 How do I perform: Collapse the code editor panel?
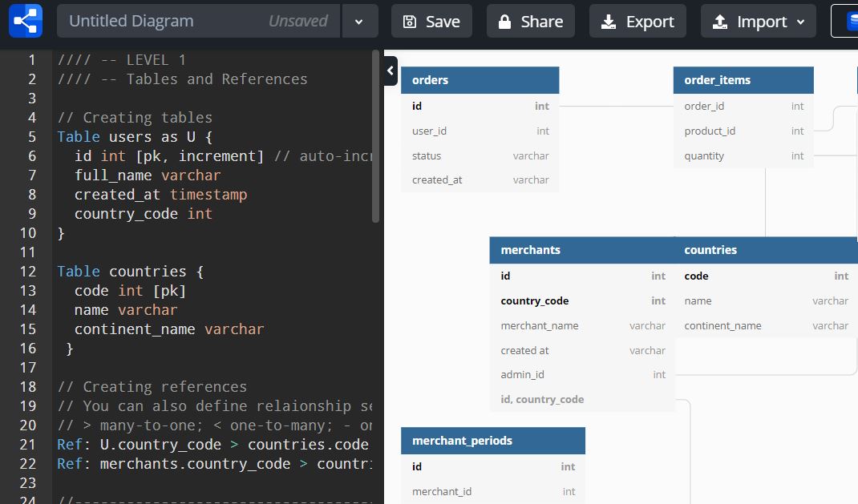point(391,71)
